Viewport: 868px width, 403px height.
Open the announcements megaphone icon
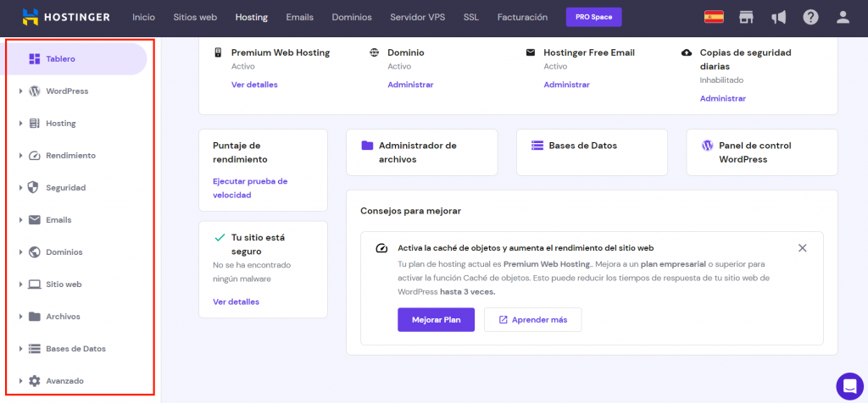tap(778, 17)
